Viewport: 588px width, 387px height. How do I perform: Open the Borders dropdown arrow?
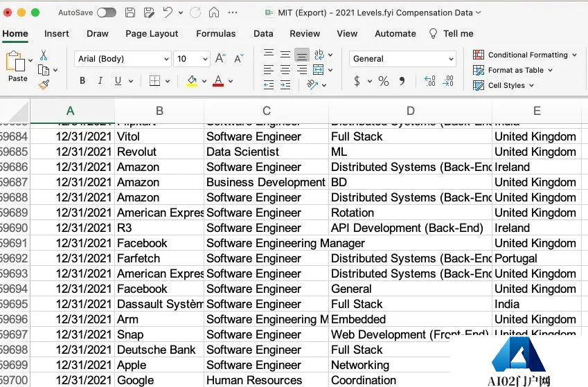click(x=168, y=81)
